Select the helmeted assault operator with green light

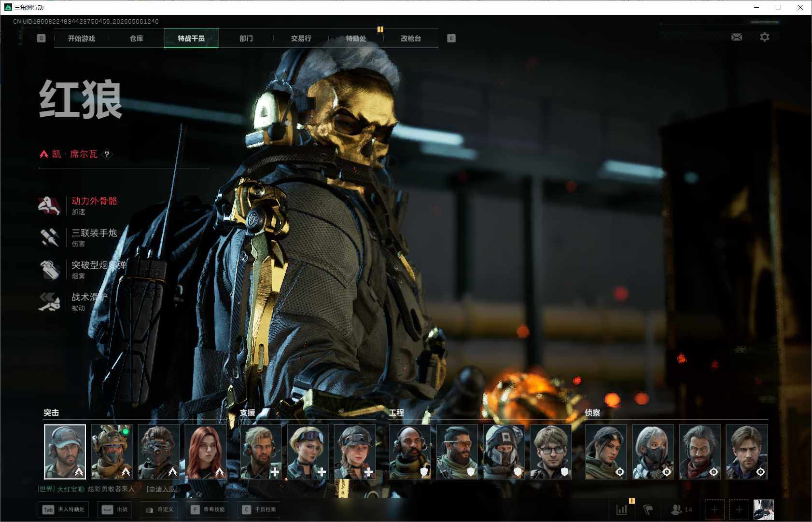pos(112,452)
